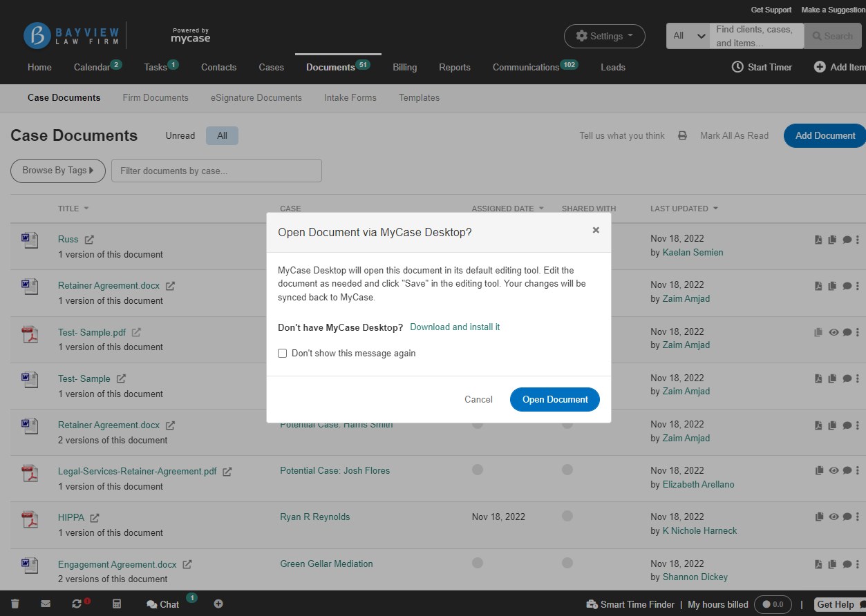Click the 'Download and install it' link
Screen dimensions: 866x616
point(454,327)
